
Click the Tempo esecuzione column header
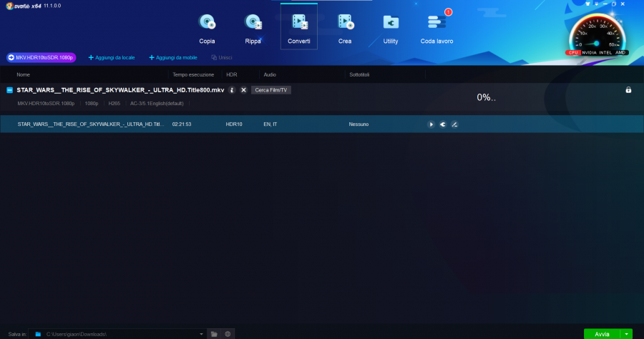(193, 74)
